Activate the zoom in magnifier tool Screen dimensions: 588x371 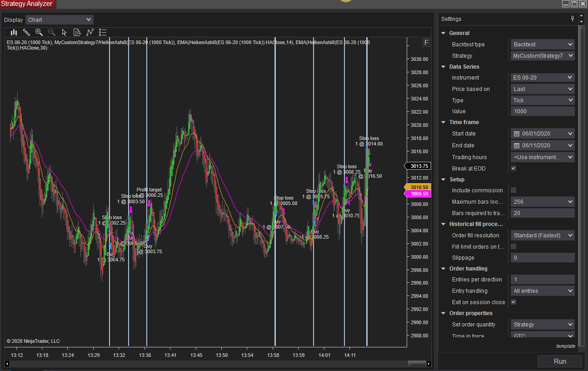point(39,32)
